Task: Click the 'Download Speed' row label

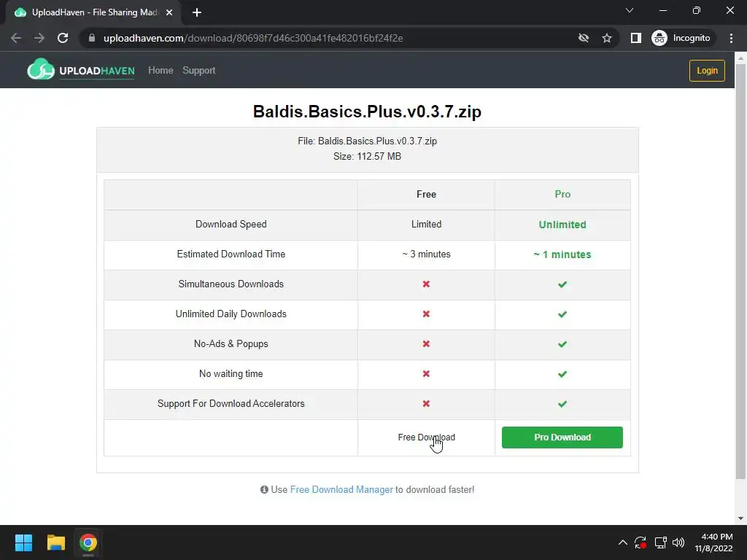Action: 231,225
